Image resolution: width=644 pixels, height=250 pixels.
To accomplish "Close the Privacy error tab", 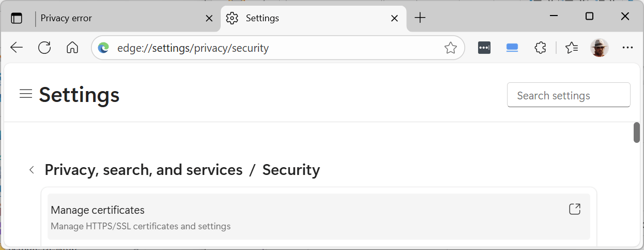I will (x=209, y=18).
